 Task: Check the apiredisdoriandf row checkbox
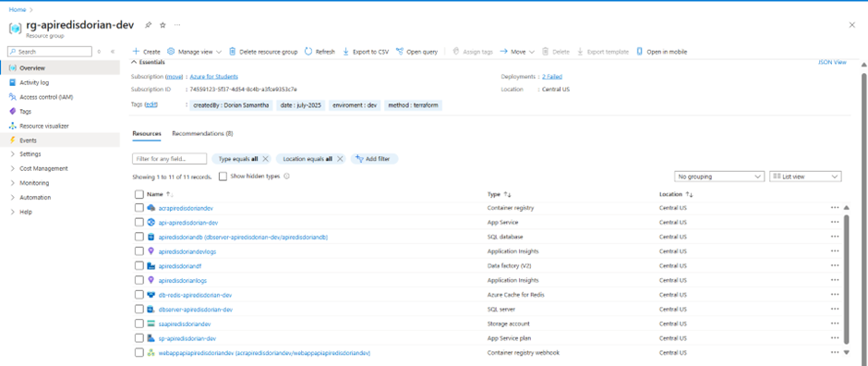coord(139,266)
